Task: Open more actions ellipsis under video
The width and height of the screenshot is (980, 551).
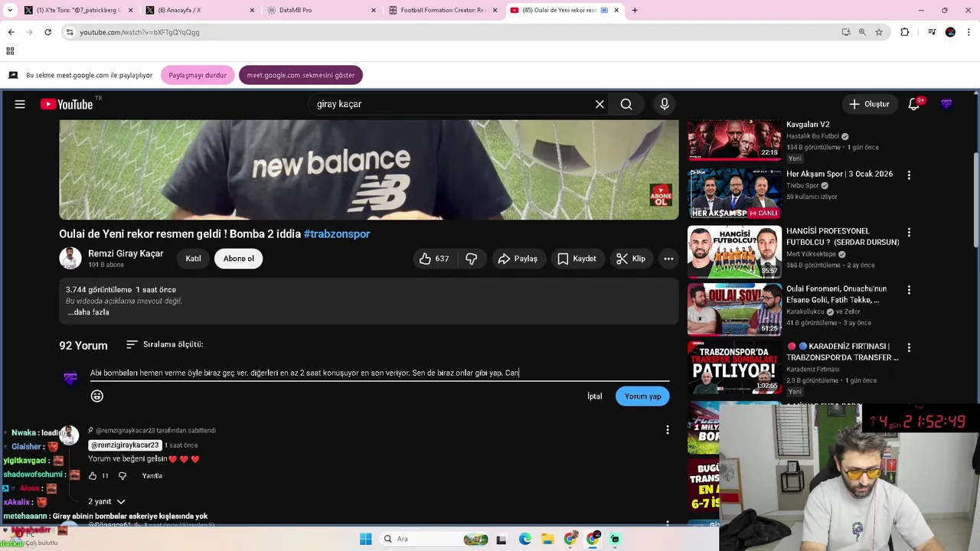Action: [x=668, y=259]
